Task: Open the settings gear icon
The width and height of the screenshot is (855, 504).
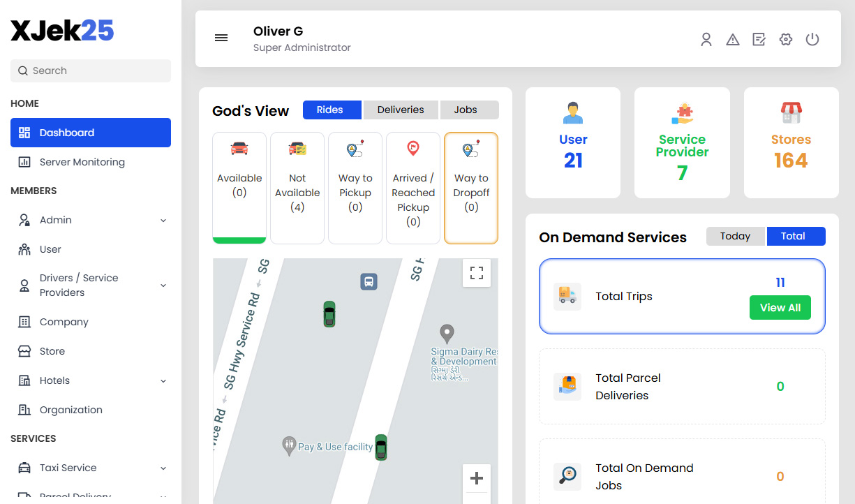Action: click(785, 40)
